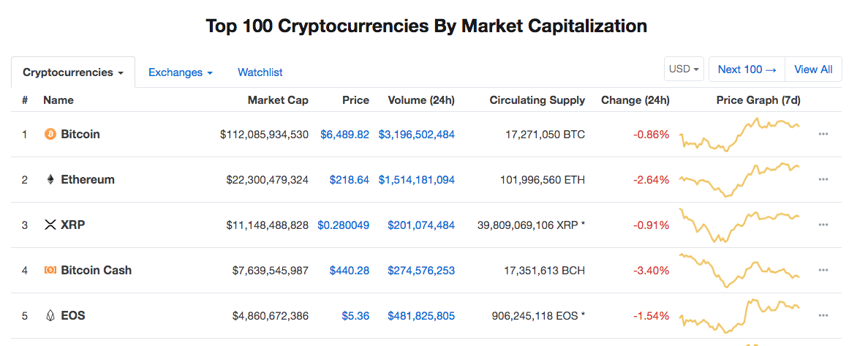
Task: Open the XRP 7d price graph
Action: pos(739,225)
